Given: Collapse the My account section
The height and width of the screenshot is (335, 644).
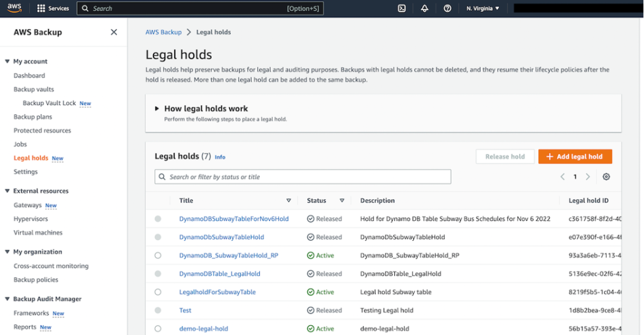Looking at the screenshot, I should click(x=7, y=61).
